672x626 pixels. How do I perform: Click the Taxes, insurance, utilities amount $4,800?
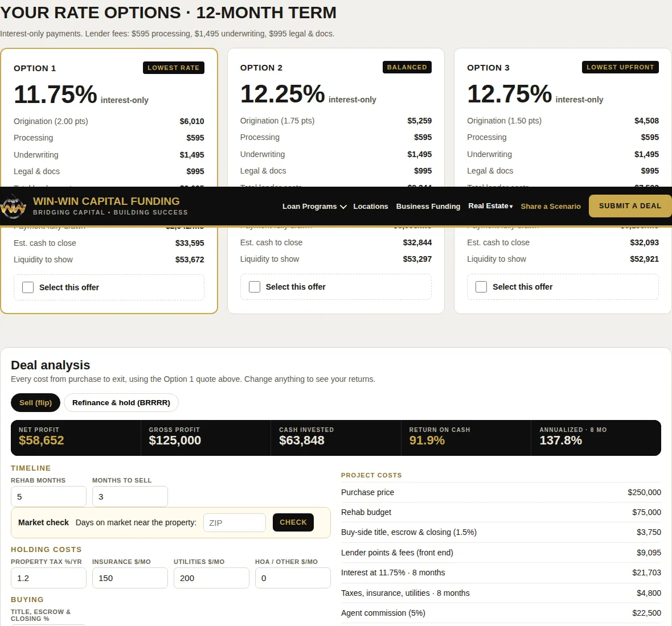pyautogui.click(x=649, y=593)
